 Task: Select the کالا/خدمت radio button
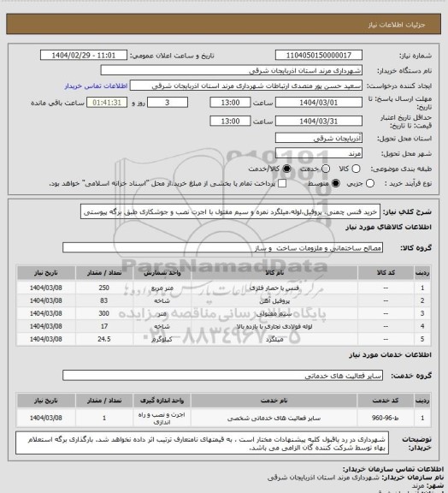point(286,169)
